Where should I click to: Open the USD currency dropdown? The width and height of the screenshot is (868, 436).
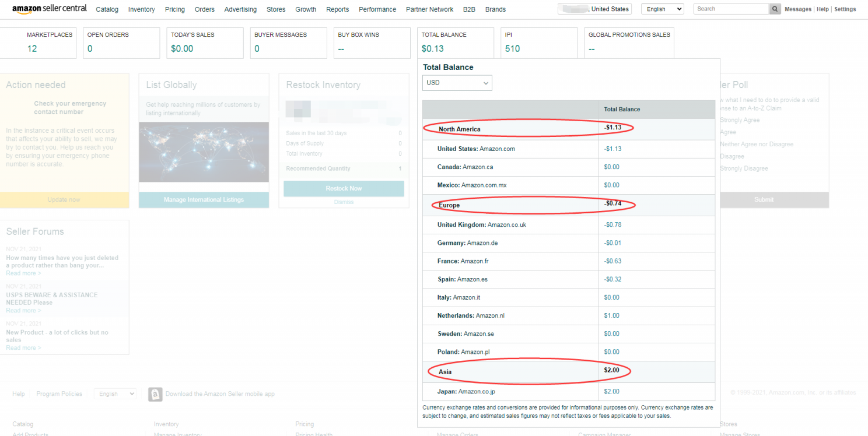tap(457, 83)
